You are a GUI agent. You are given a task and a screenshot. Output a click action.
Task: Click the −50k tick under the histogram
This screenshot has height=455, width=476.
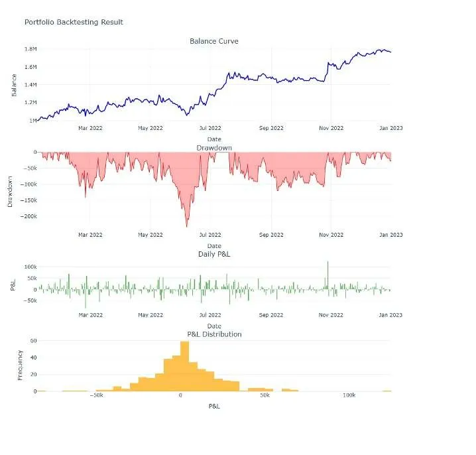point(97,395)
